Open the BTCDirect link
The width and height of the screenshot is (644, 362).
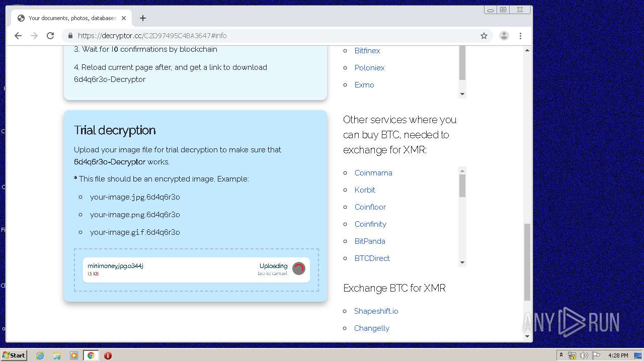(372, 258)
